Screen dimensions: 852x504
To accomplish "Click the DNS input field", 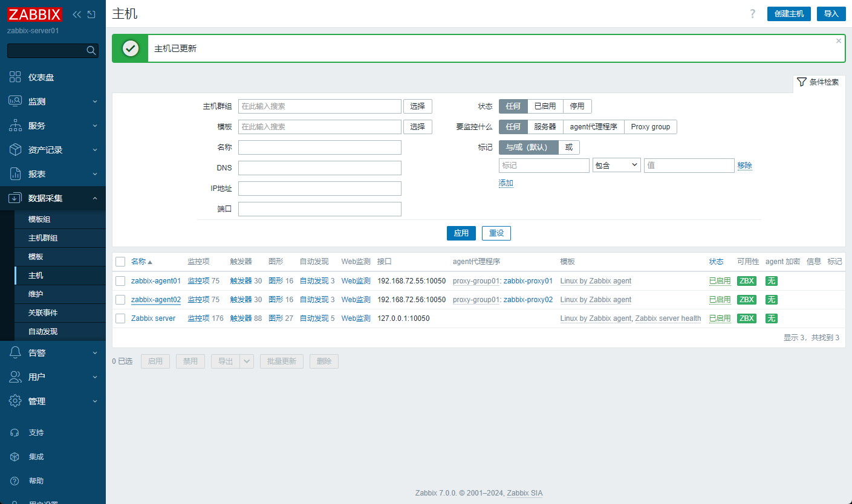I will [x=319, y=167].
